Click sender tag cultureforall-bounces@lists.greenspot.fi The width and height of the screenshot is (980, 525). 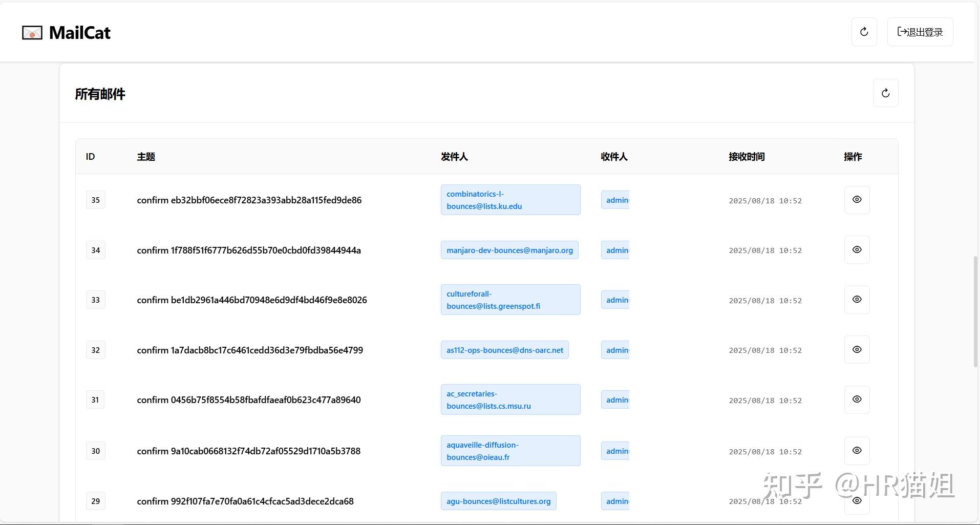pyautogui.click(x=510, y=300)
